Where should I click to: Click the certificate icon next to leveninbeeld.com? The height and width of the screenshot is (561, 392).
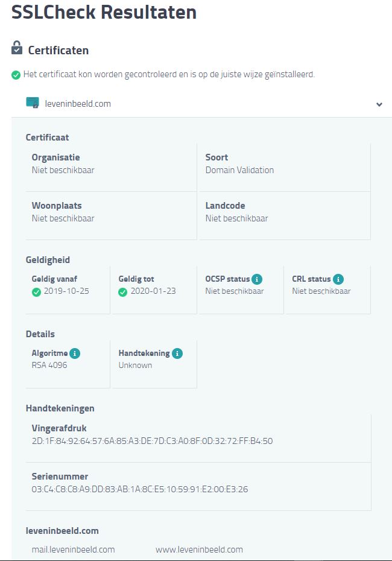[33, 103]
